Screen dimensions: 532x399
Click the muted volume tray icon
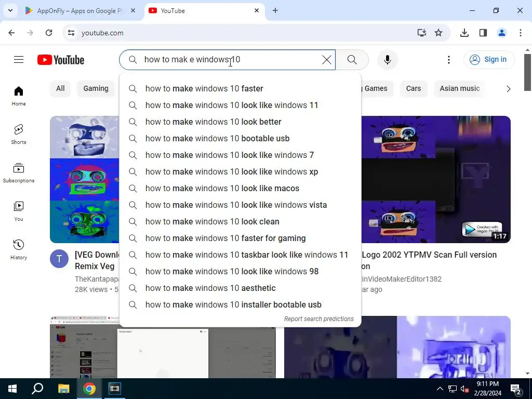pyautogui.click(x=465, y=389)
